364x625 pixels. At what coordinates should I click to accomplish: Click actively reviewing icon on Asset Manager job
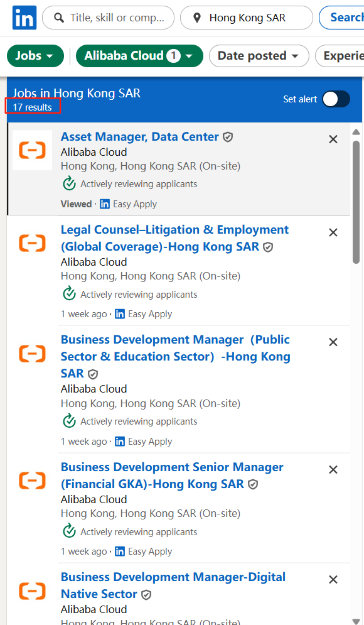coord(69,183)
